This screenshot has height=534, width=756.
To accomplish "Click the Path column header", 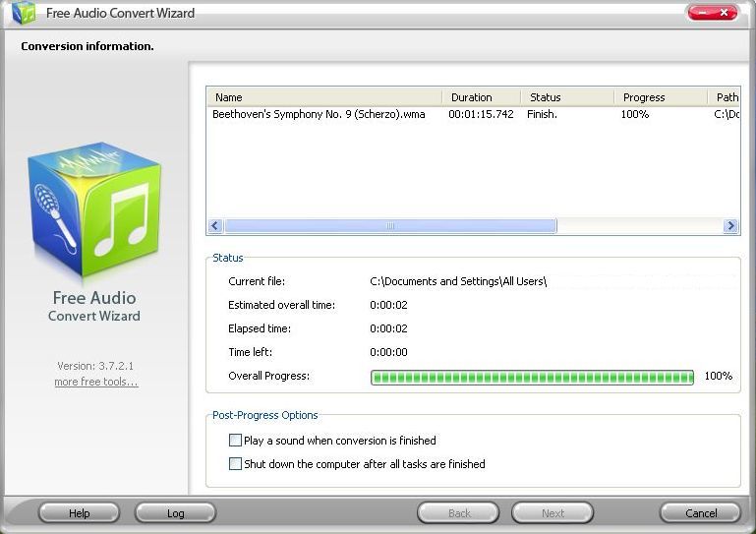I will [x=724, y=97].
